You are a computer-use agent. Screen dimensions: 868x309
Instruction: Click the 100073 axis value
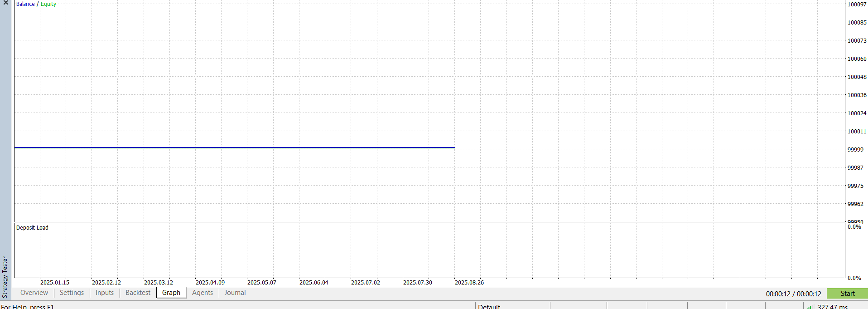click(857, 40)
